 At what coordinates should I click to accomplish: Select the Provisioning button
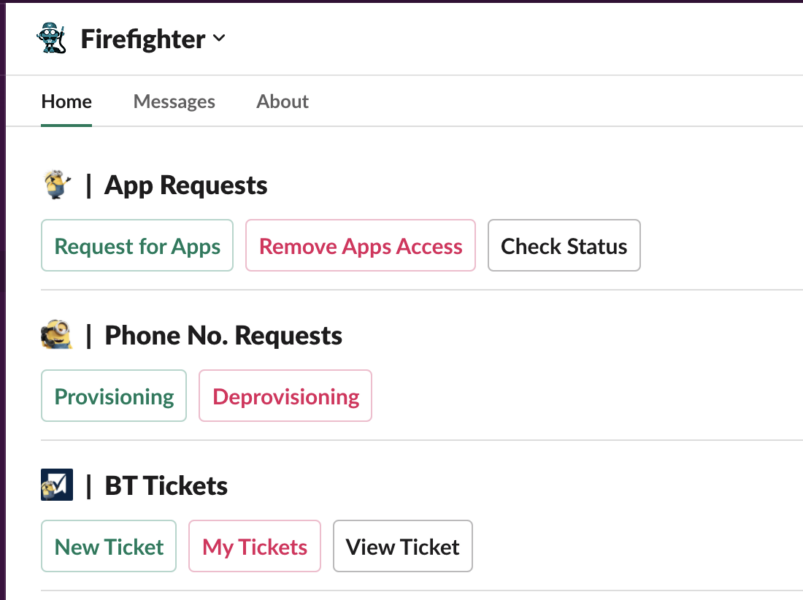(x=114, y=396)
